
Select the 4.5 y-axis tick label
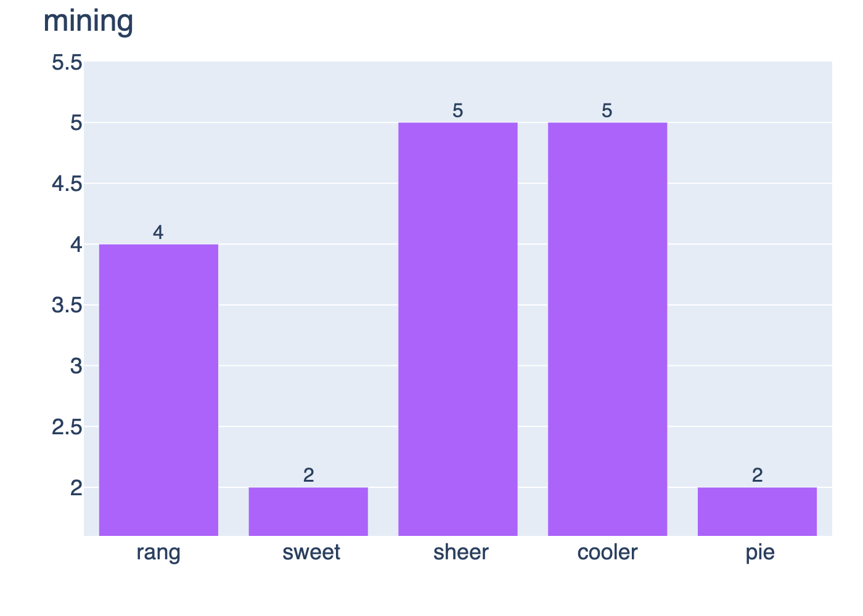[67, 184]
